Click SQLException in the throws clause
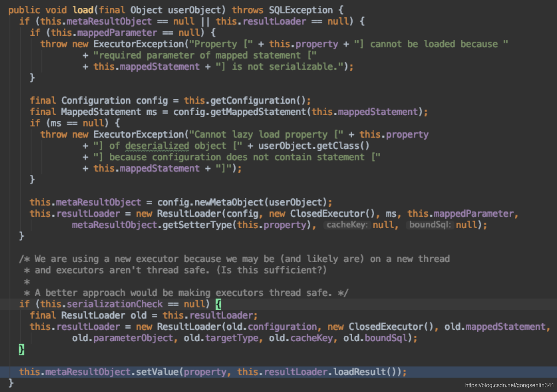The width and height of the screenshot is (557, 392). pos(300,10)
